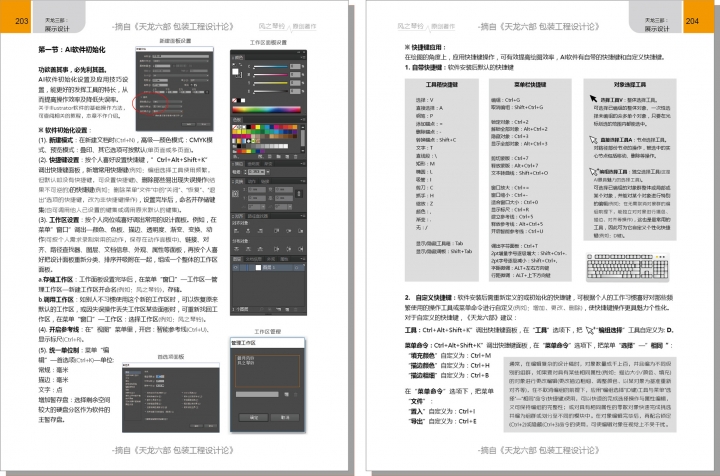
Task: Toggle first checkbox in Preferences right column
Action: tap(183, 392)
